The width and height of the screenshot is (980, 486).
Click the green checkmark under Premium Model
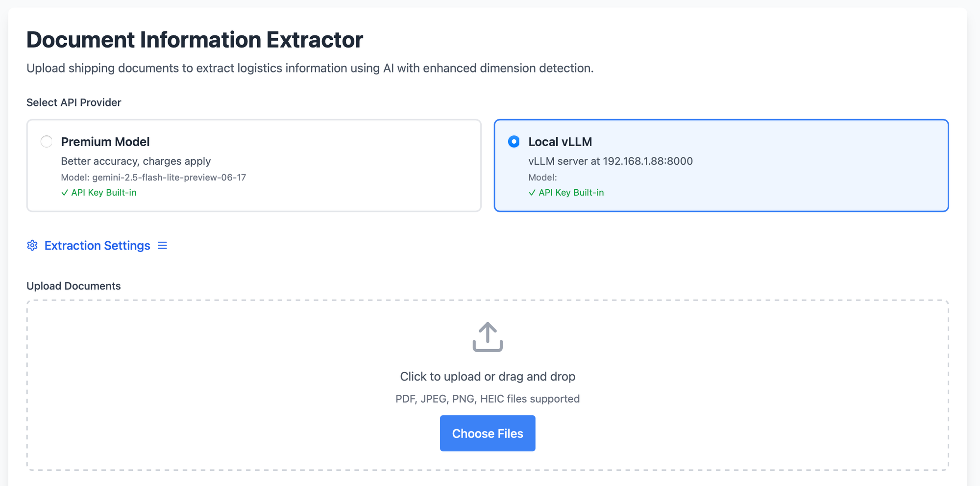[x=65, y=193]
